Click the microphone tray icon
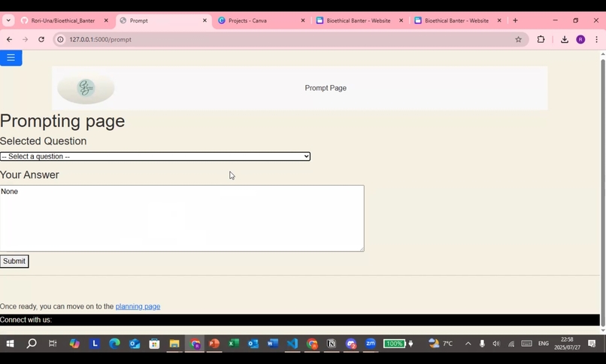Screen dimensions: 606x364 482,344
